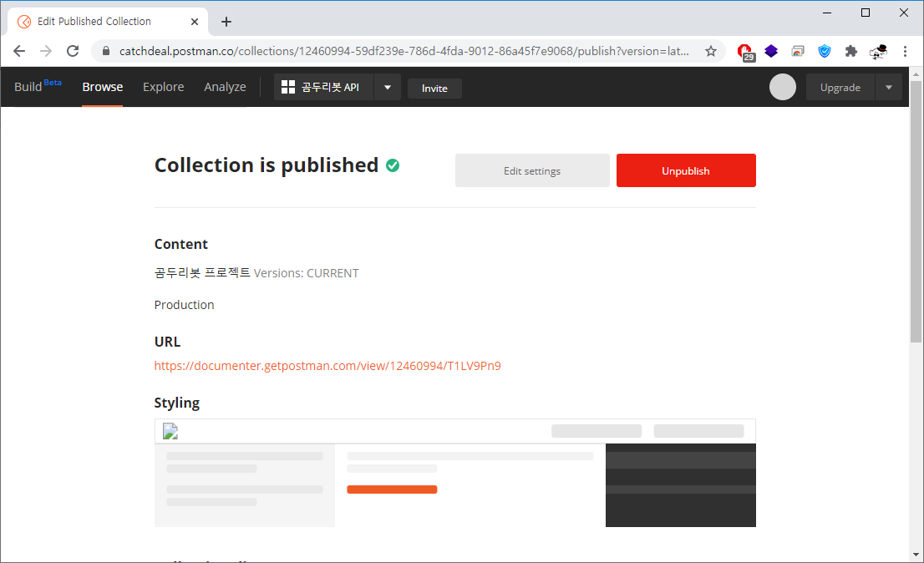The image size is (924, 563).
Task: Click the page vertical scrollbar thumb
Action: point(916,212)
